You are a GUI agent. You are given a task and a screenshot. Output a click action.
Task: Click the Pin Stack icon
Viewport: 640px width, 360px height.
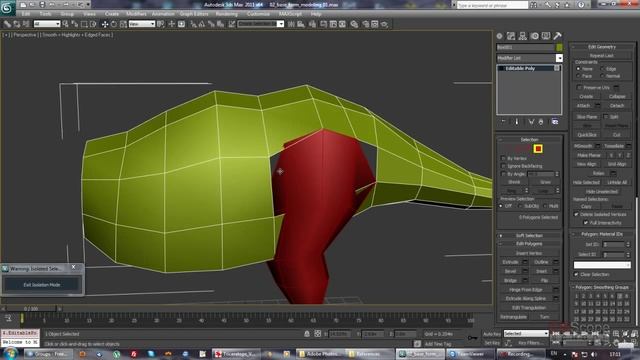point(504,122)
